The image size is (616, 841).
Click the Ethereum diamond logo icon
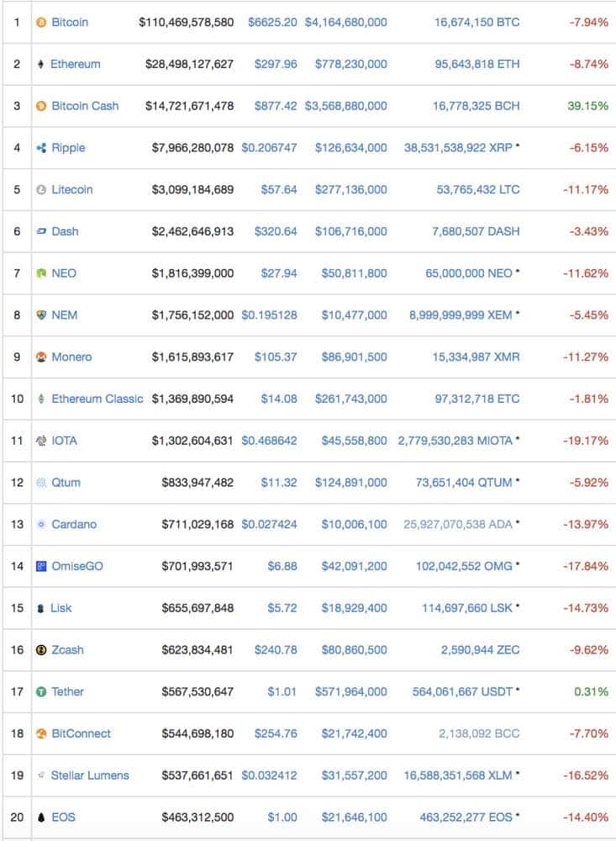[41, 64]
